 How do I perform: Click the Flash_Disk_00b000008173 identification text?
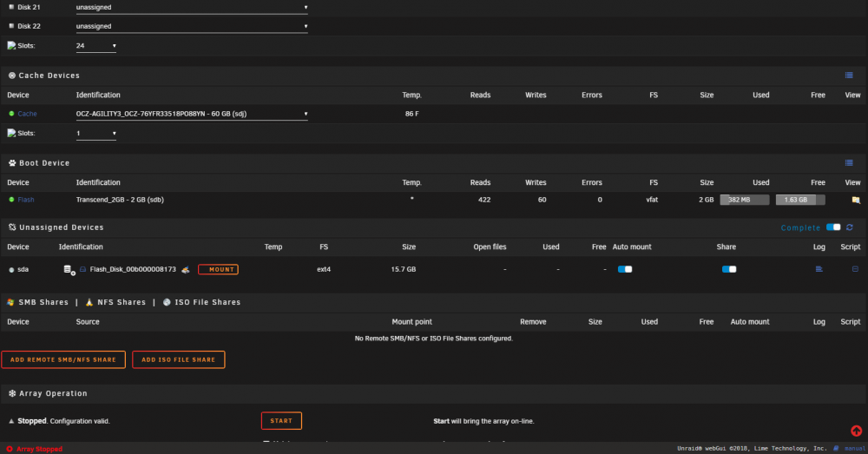133,269
